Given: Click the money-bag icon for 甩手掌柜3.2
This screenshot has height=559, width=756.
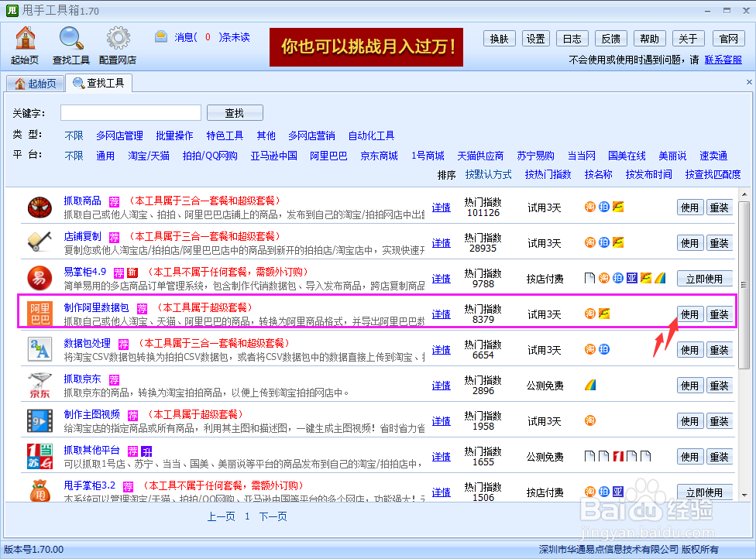Looking at the screenshot, I should coord(40,492).
